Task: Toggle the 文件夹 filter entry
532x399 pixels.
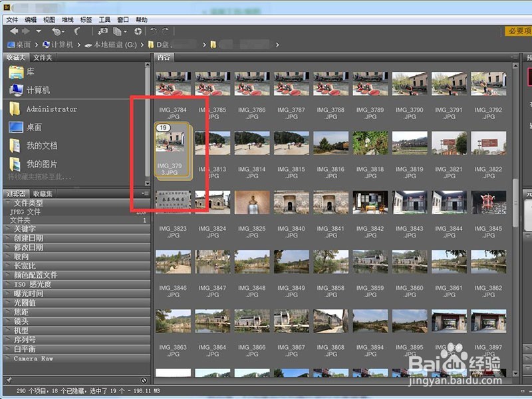Action: [76, 220]
